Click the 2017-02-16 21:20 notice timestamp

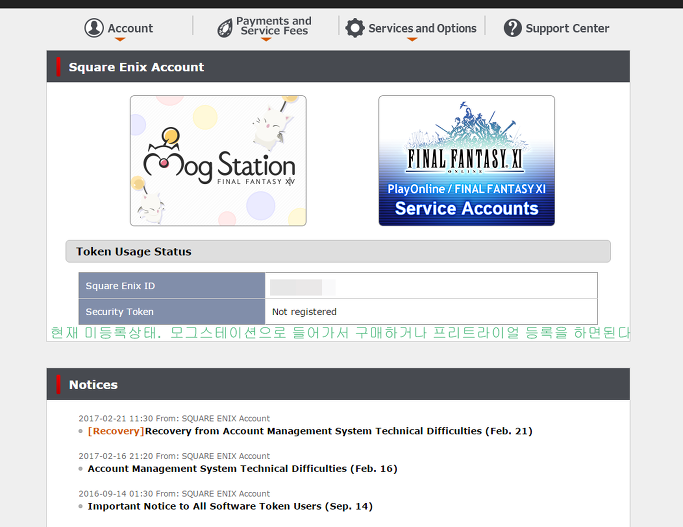(115, 456)
